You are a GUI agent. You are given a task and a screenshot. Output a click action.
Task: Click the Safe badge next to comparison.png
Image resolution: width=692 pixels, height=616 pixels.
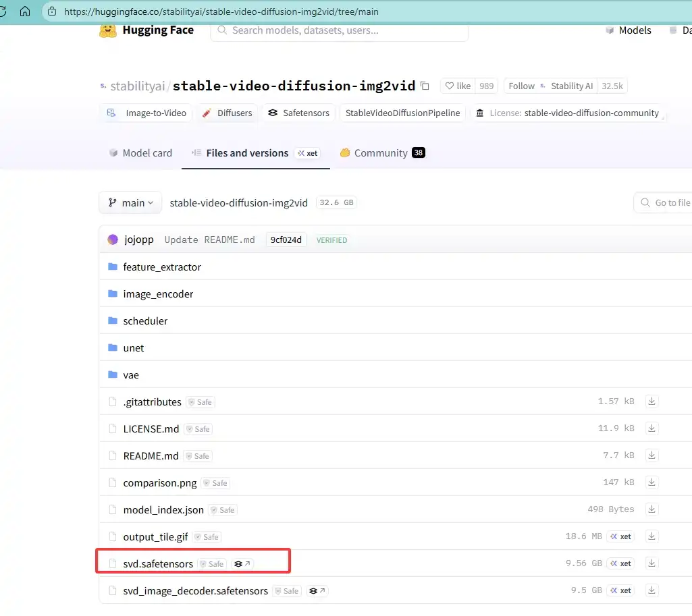pyautogui.click(x=215, y=483)
